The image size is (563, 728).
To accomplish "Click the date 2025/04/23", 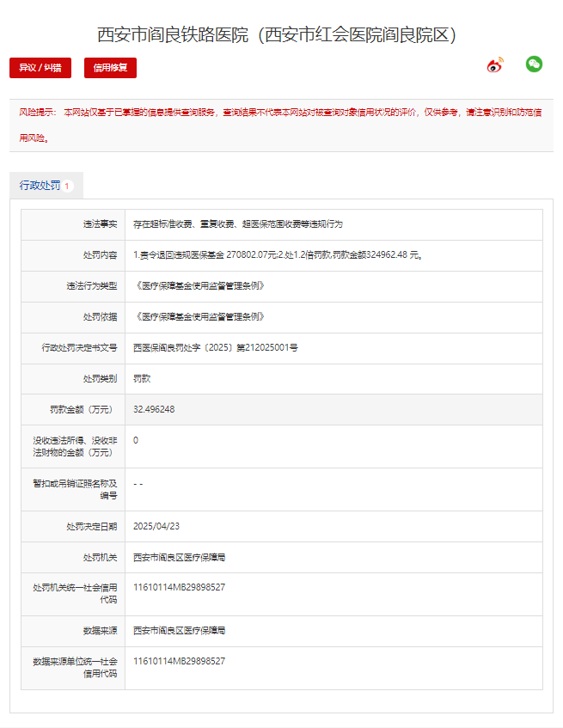I will [x=156, y=527].
